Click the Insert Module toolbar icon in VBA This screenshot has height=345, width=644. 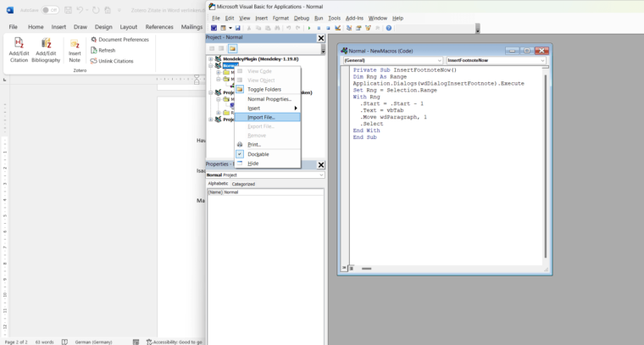[223, 28]
